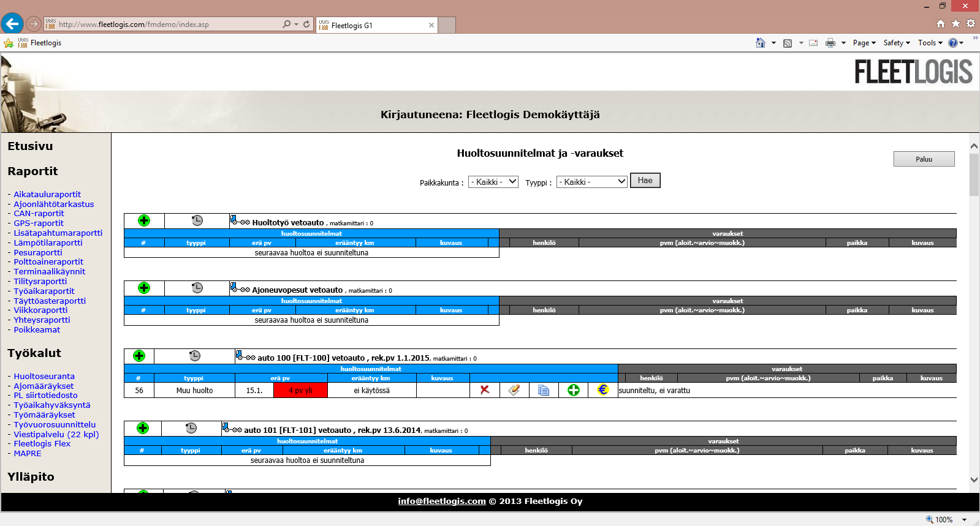Add maintenance plan for Huoltotyö vetoauto
The height and width of the screenshot is (526, 980).
click(144, 220)
